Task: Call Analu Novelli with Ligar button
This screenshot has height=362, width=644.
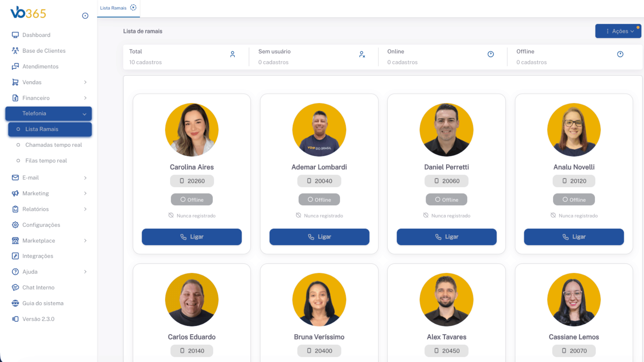Action: coord(574,237)
